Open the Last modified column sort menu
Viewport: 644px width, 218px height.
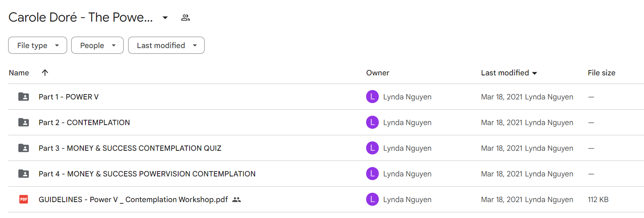coord(509,73)
